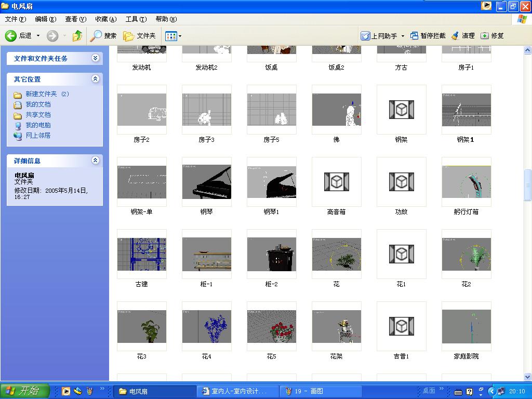Select the 高音箱 model file icon
Image resolution: width=532 pixels, height=399 pixels.
click(336, 182)
